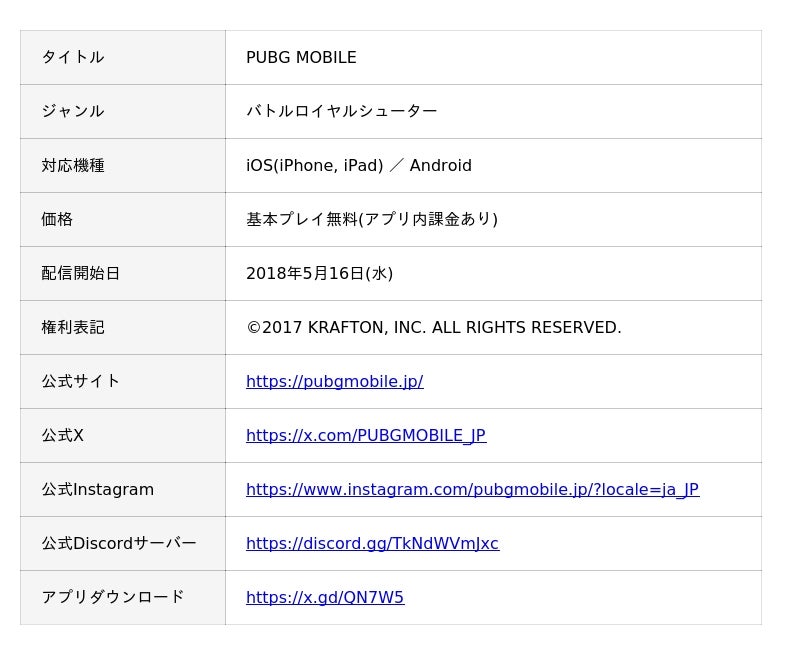
Task: Open the Discord server invite link
Action: pyautogui.click(x=372, y=544)
